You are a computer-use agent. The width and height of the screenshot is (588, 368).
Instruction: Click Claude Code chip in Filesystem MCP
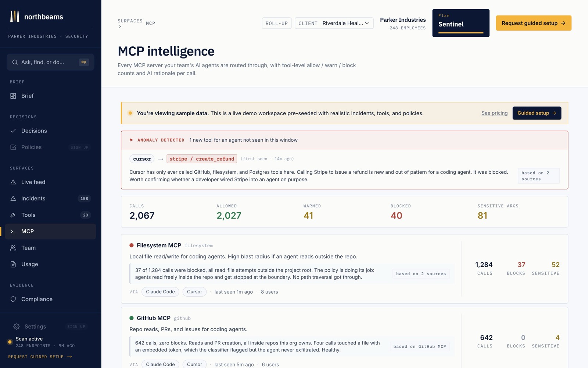click(x=160, y=292)
